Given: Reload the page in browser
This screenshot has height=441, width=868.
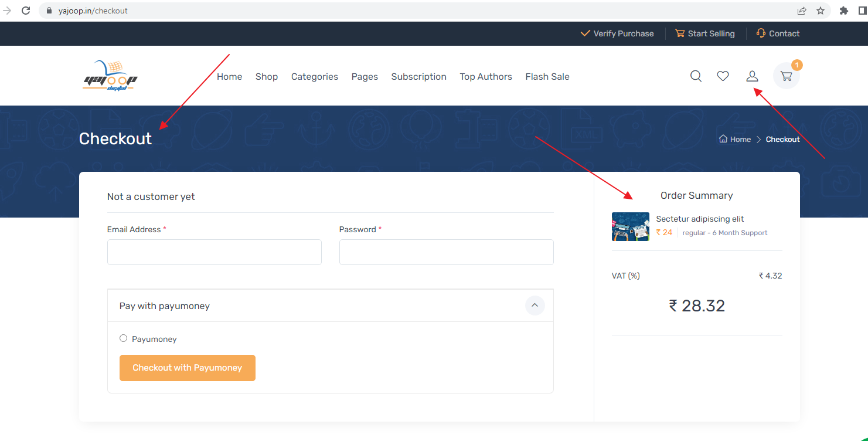Looking at the screenshot, I should click(26, 11).
